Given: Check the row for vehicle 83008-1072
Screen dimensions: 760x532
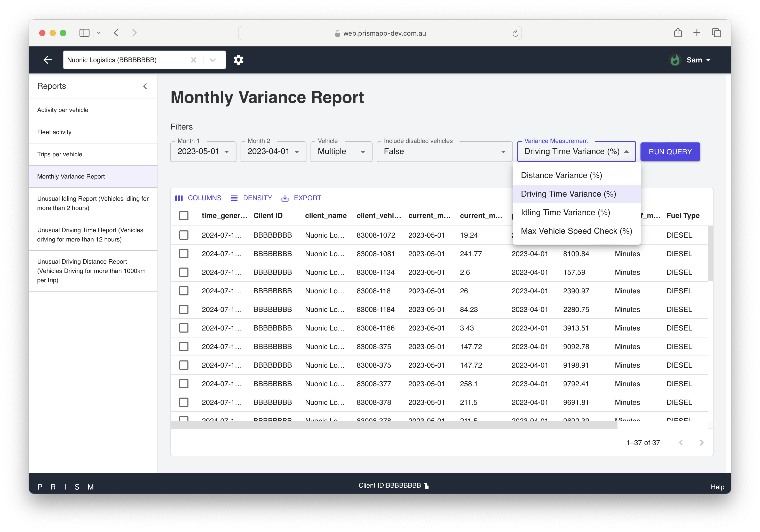Looking at the screenshot, I should click(184, 235).
